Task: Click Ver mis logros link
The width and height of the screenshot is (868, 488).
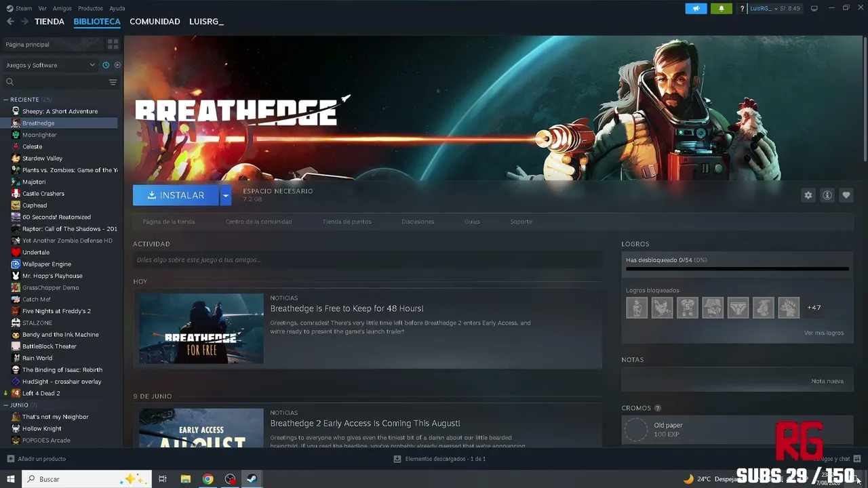Action: click(824, 333)
